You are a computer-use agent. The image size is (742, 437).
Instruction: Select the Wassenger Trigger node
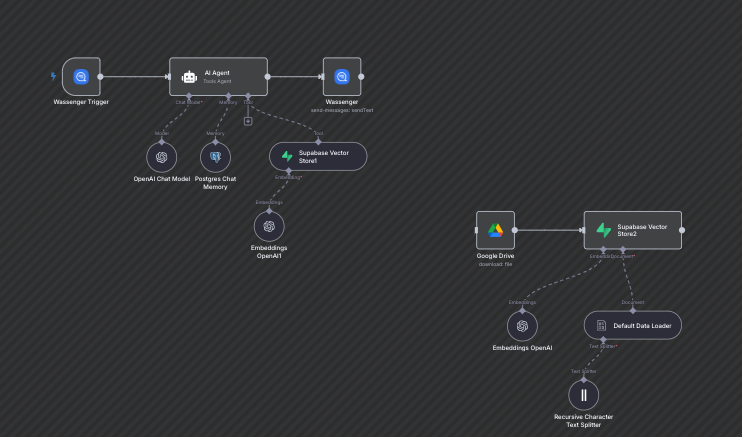(81, 76)
